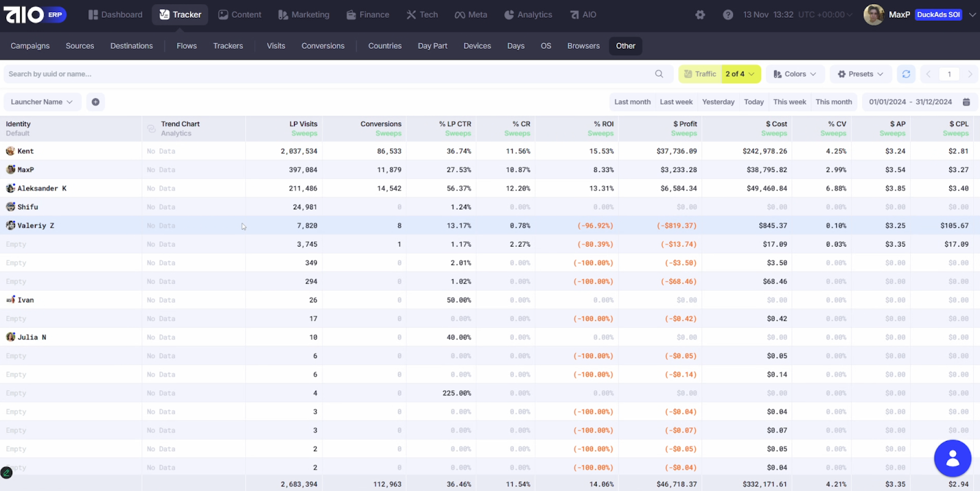This screenshot has height=491, width=980.
Task: Open the blue user chat floating button
Action: (x=952, y=458)
